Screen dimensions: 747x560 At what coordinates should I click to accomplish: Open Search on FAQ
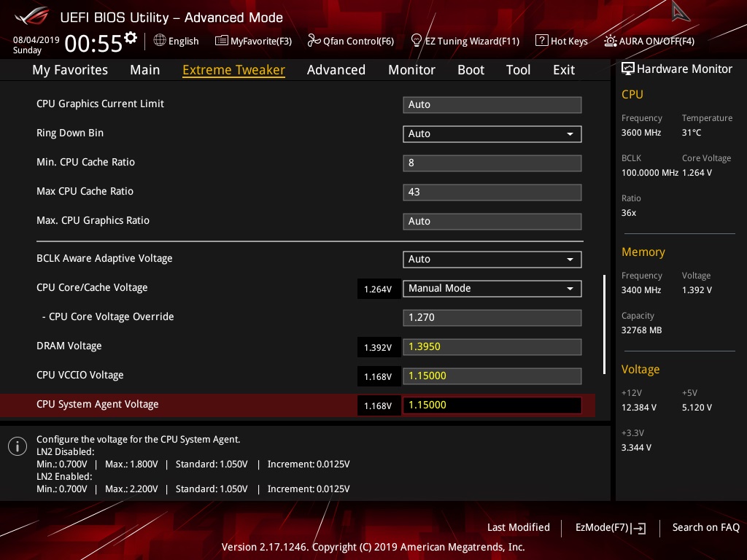click(705, 527)
